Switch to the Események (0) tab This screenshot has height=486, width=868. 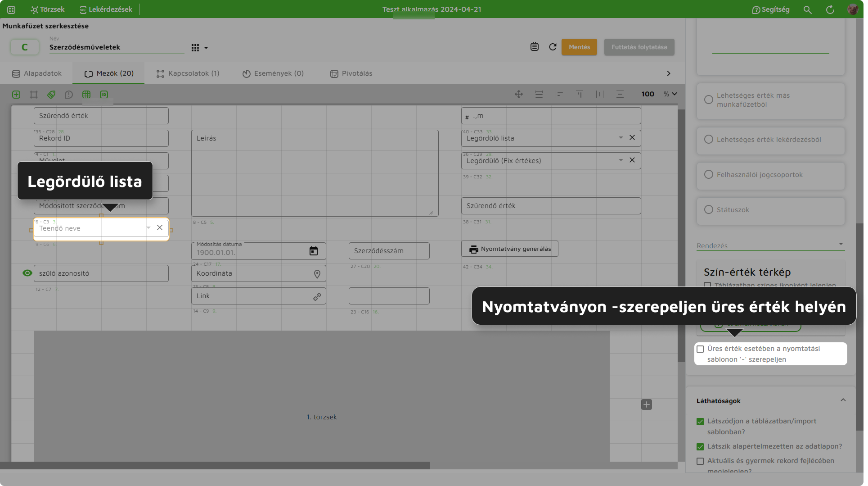click(273, 73)
